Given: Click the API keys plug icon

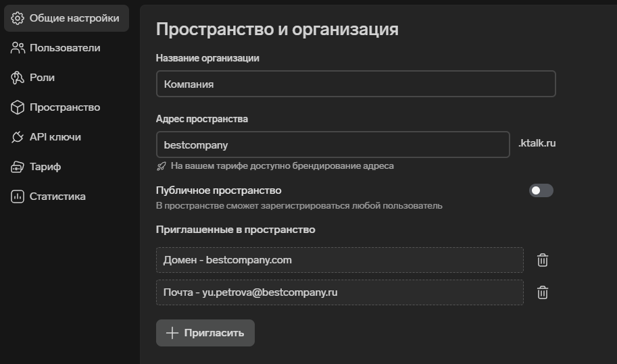Looking at the screenshot, I should click(x=18, y=137).
